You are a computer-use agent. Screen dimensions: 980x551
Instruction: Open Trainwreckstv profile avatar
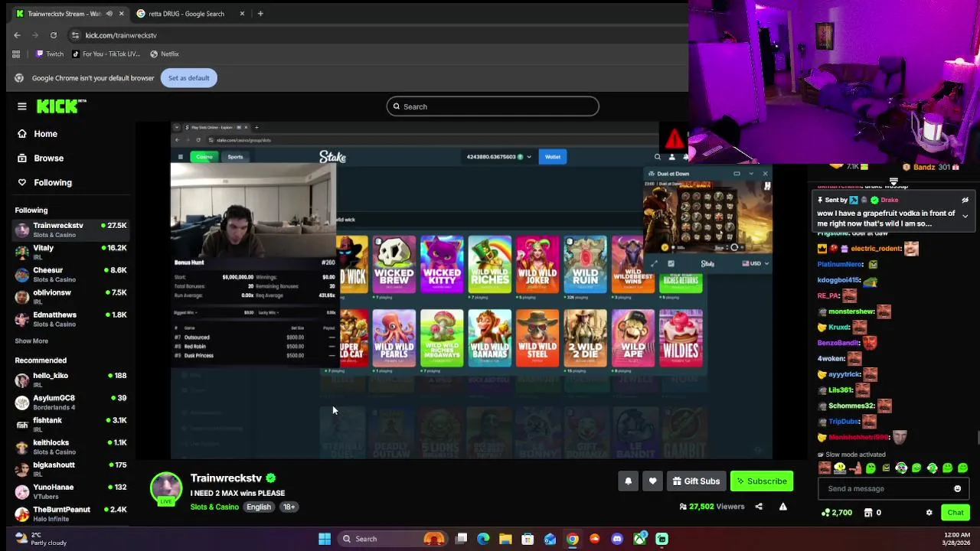(x=166, y=488)
